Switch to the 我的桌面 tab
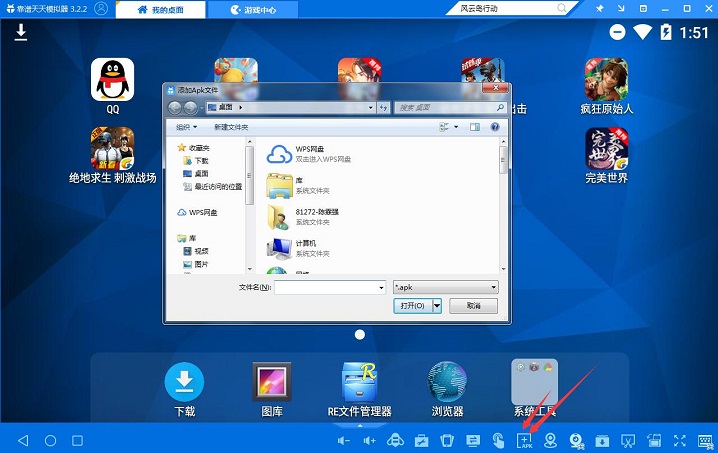Viewport: 718px width, 453px height. pyautogui.click(x=161, y=9)
